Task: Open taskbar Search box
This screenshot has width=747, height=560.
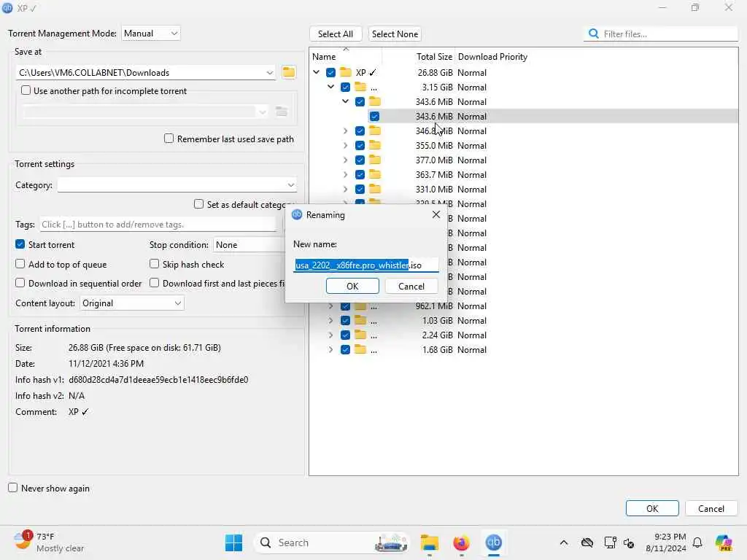Action: (x=332, y=542)
